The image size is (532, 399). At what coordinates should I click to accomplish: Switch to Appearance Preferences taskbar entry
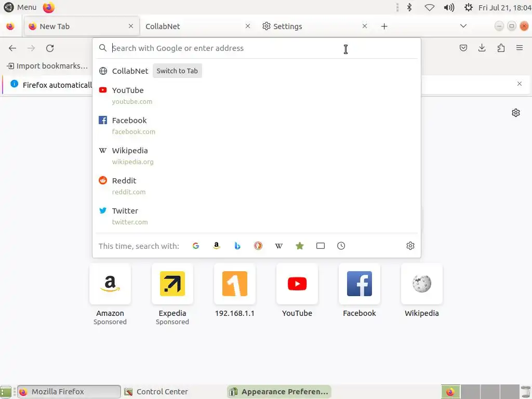[x=279, y=392]
